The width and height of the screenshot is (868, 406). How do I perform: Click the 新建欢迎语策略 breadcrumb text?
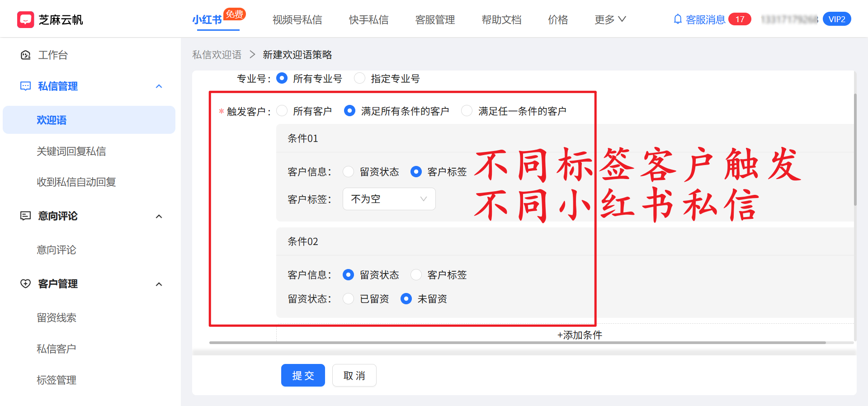coord(297,55)
